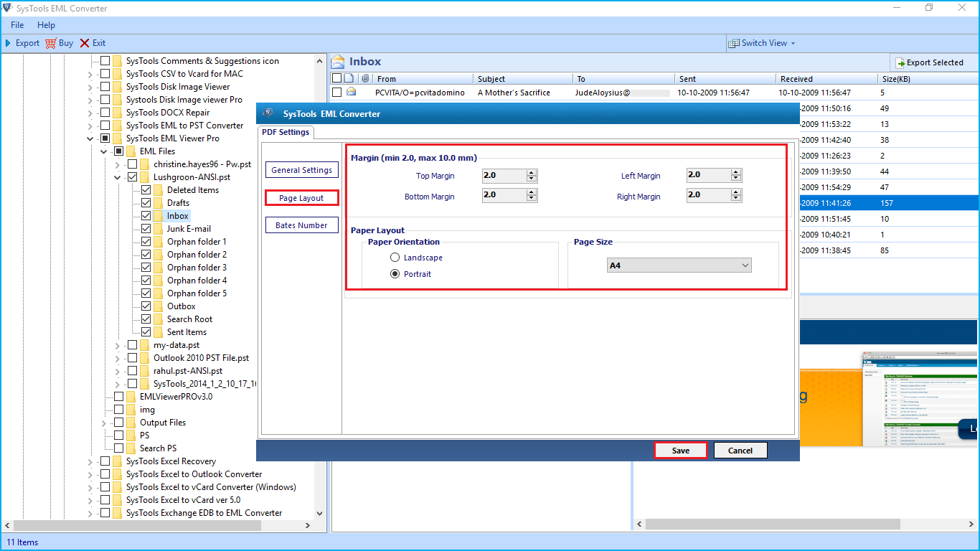Sort emails by Size(KB) column

927,79
